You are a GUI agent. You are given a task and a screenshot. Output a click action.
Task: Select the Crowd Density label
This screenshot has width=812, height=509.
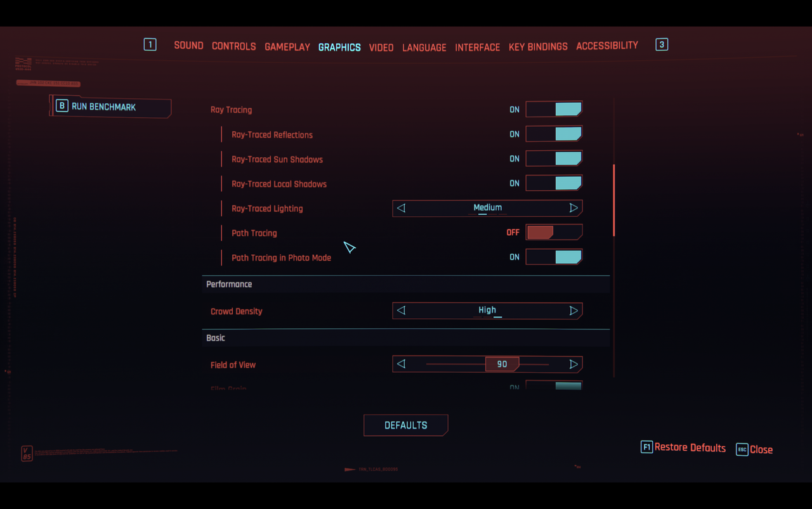236,311
